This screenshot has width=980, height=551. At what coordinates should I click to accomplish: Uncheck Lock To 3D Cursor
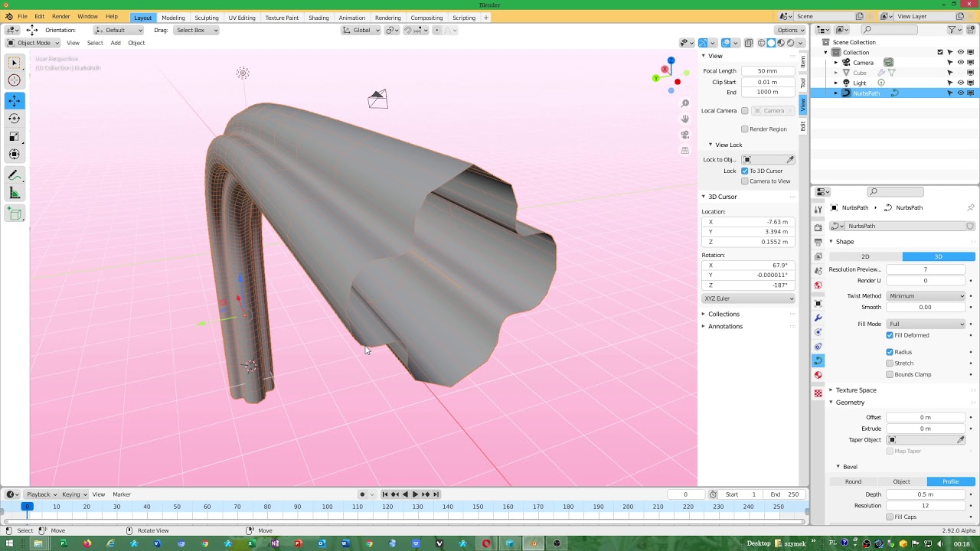(x=744, y=171)
